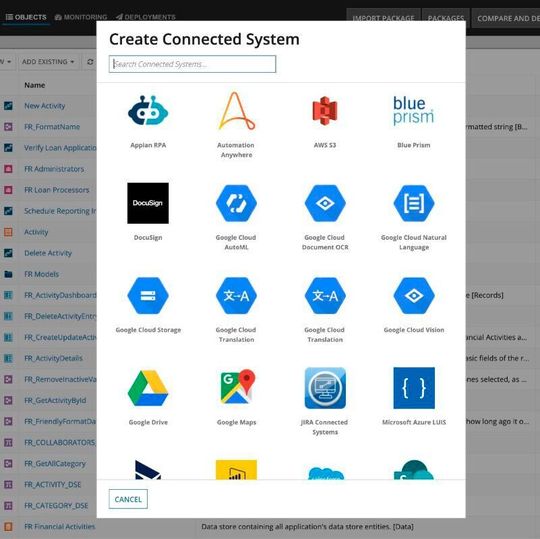Open the ADD EXISTING dropdown
The image size is (540, 539).
[48, 62]
